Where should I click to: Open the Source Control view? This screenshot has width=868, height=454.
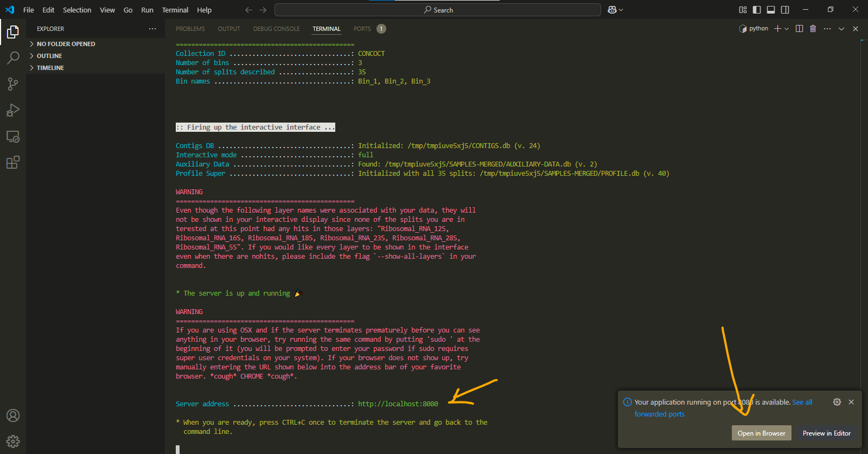12,84
